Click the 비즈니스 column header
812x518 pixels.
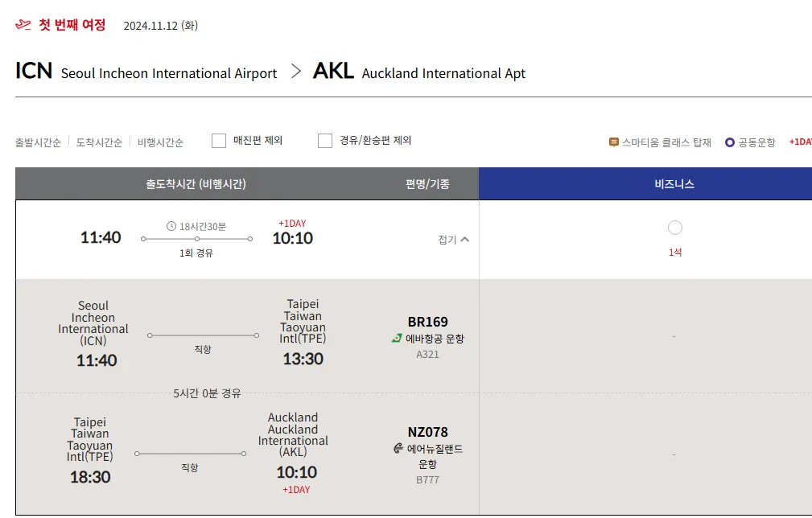[x=674, y=184]
